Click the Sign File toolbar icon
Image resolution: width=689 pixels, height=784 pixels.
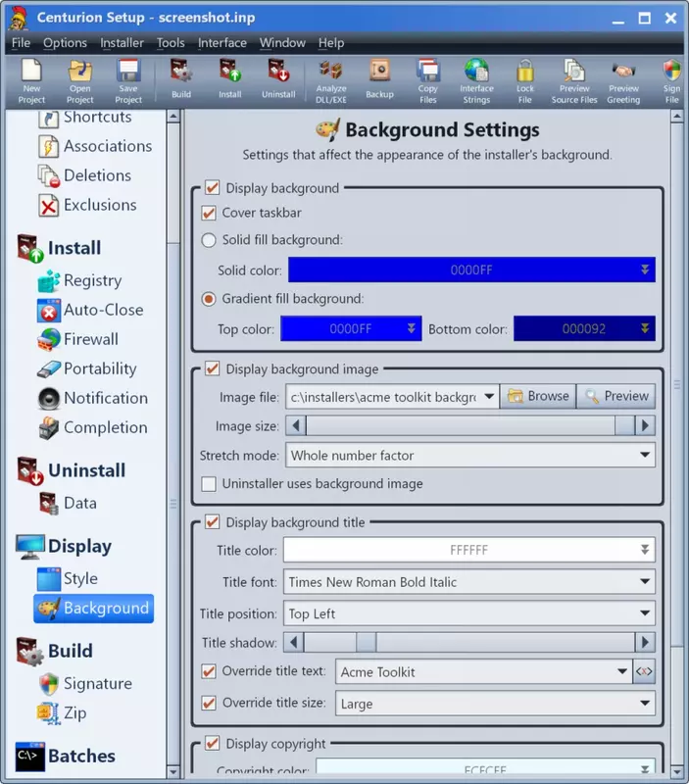pos(672,81)
